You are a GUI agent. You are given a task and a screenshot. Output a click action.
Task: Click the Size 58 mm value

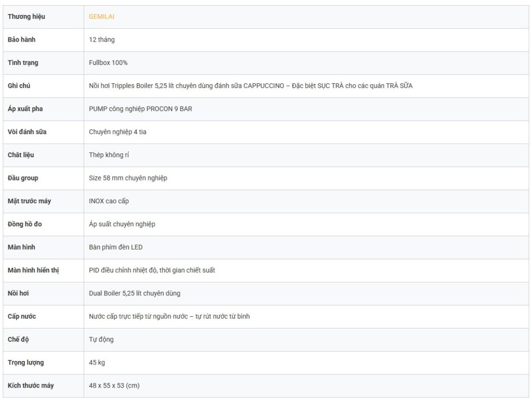128,178
